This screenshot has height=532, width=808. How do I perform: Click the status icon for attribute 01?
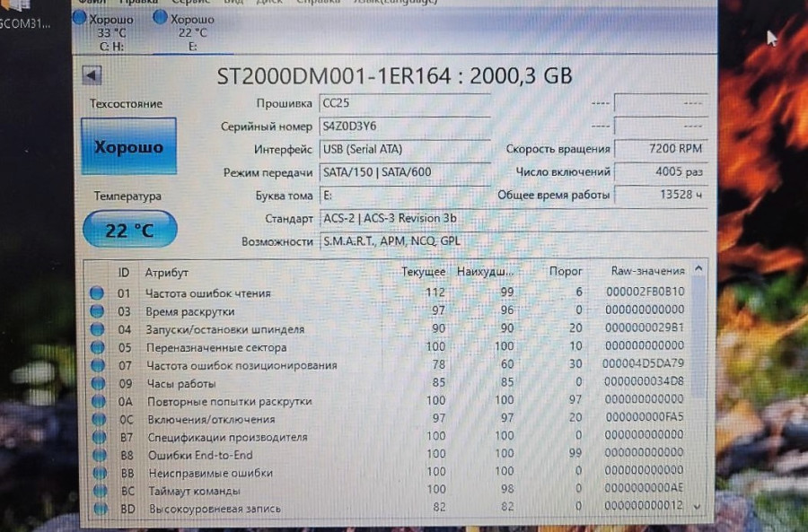96,293
